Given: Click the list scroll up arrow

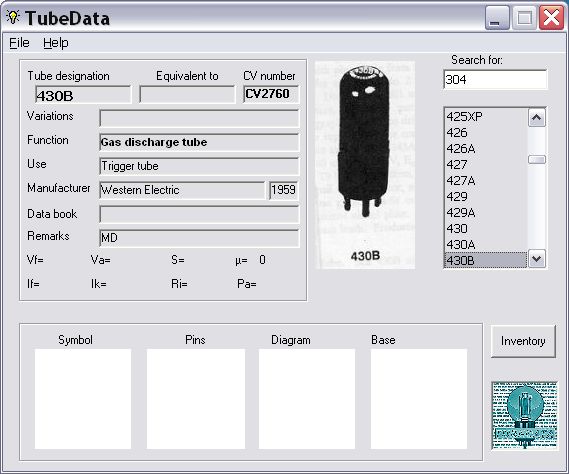Looking at the screenshot, I should (537, 118).
